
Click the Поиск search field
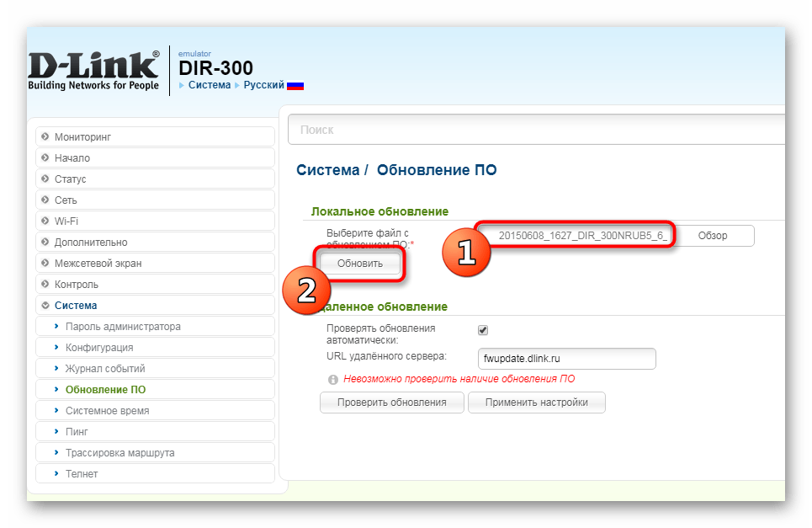coord(536,130)
